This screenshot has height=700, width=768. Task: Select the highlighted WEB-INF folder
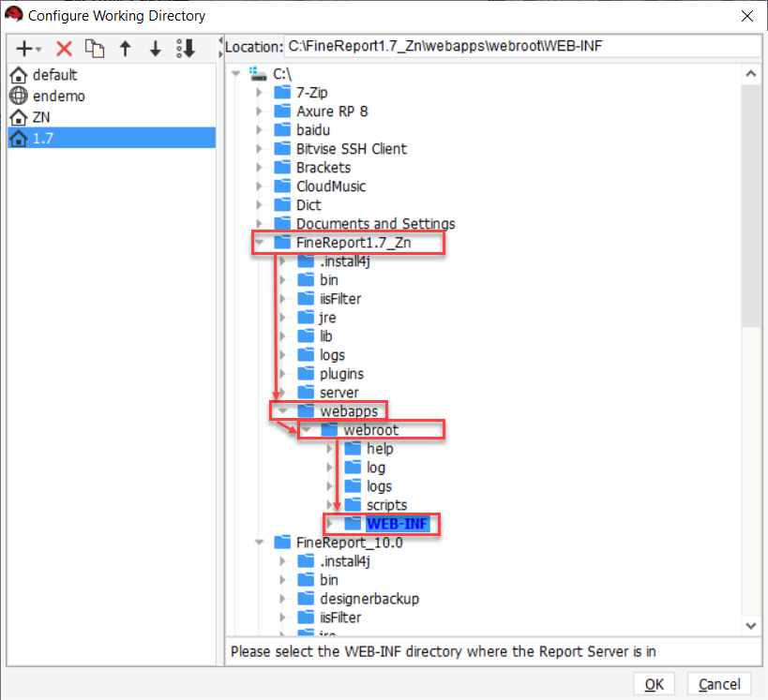[x=398, y=524]
